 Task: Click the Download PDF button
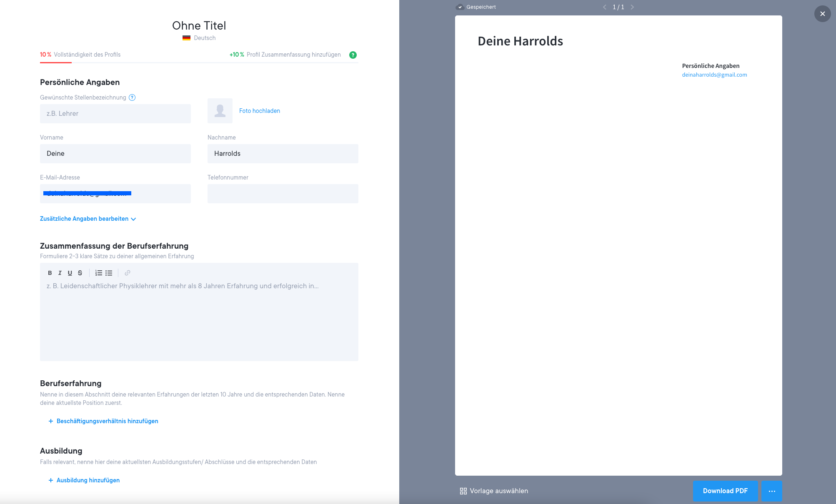click(x=725, y=491)
